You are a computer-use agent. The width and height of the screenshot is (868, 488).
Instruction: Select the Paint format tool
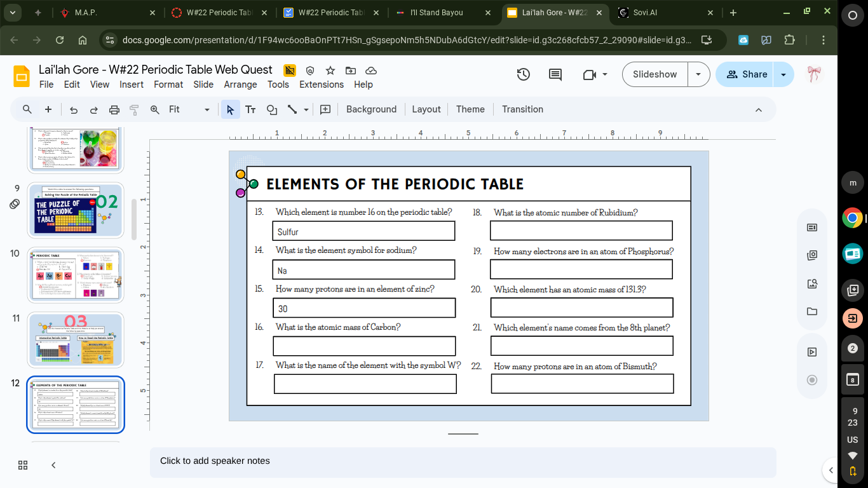(134, 109)
